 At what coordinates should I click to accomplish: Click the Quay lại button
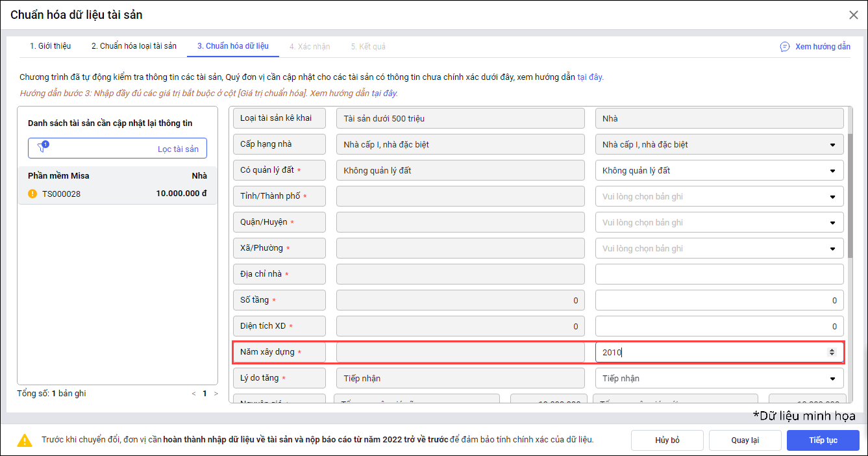pos(745,440)
